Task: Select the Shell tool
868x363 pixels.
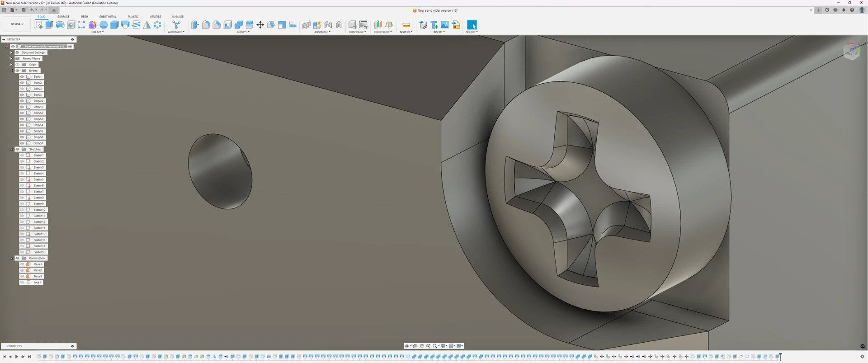Action: click(227, 25)
